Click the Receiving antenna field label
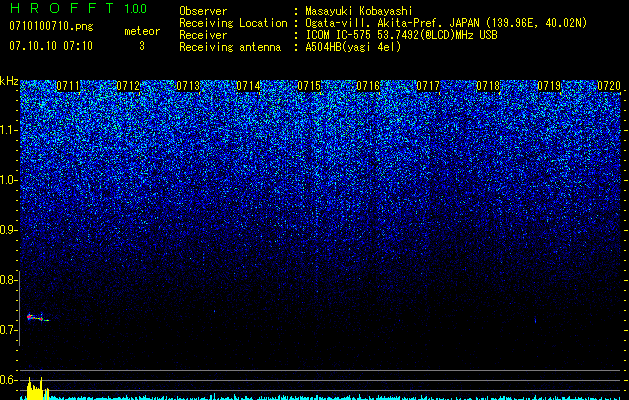This screenshot has width=629, height=400. pyautogui.click(x=230, y=47)
